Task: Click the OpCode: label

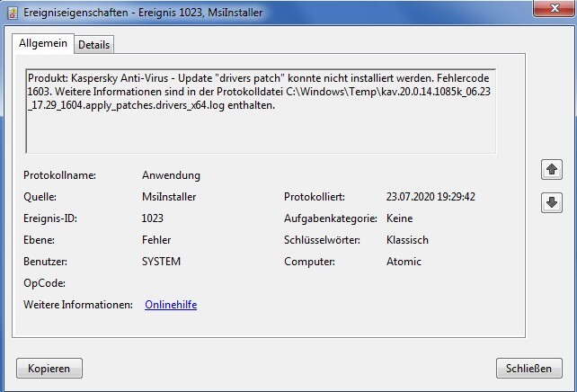Action: (x=45, y=283)
